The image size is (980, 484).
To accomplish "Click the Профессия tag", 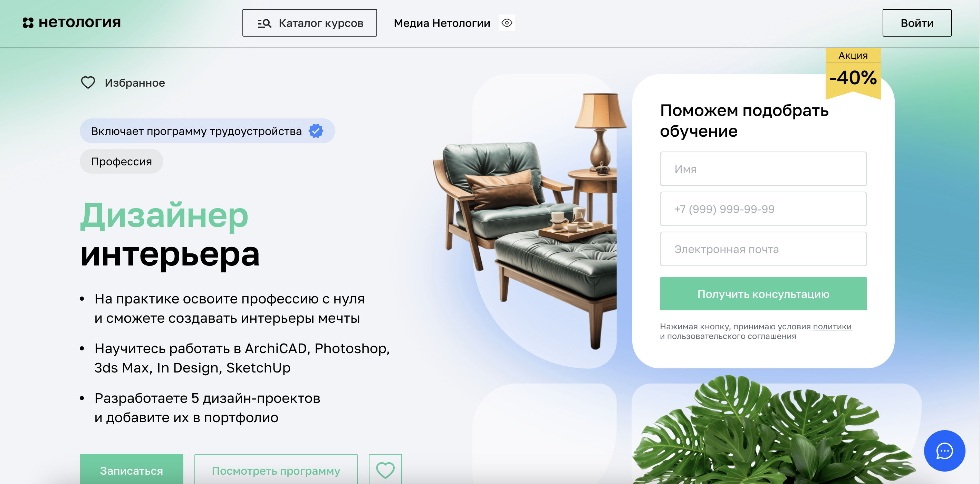I will pyautogui.click(x=121, y=161).
